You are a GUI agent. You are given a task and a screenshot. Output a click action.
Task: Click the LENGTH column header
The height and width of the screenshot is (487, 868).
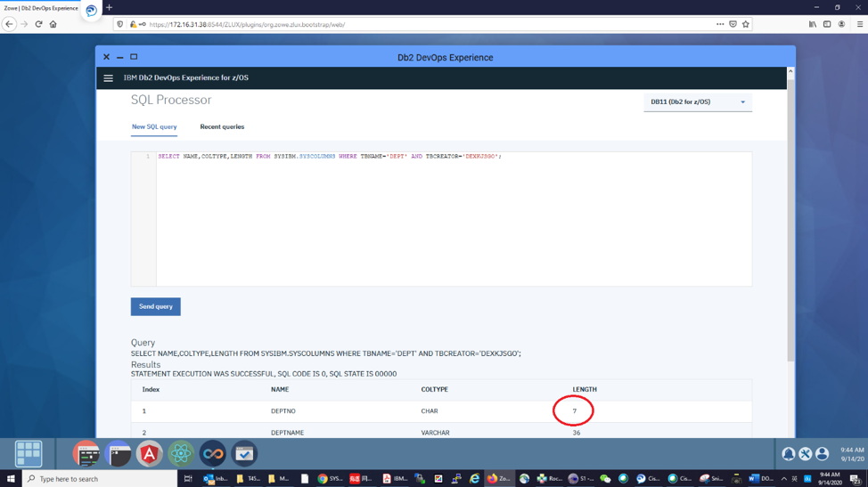[x=585, y=390]
